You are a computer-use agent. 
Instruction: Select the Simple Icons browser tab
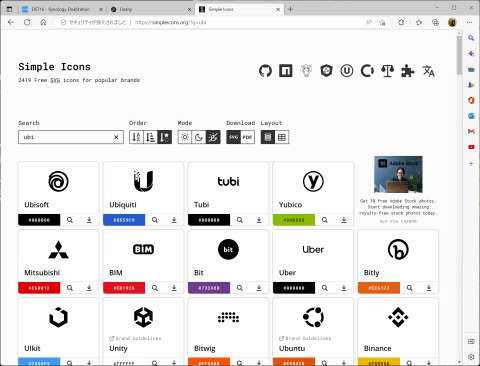[x=239, y=9]
